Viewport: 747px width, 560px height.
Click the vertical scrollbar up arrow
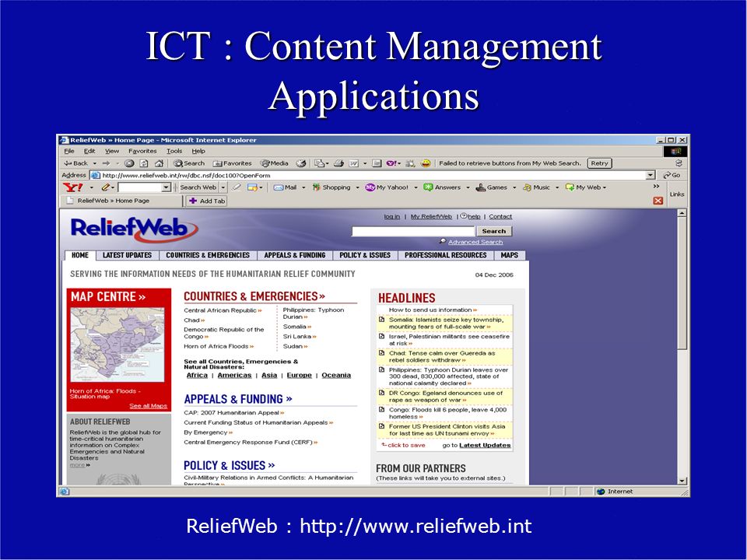pyautogui.click(x=682, y=213)
